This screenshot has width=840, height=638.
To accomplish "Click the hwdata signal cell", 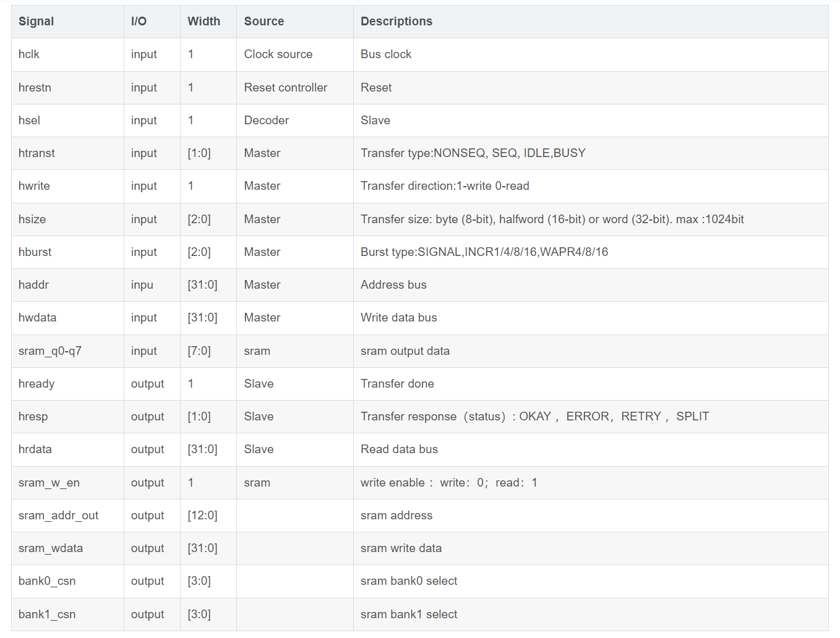I will 37,318.
